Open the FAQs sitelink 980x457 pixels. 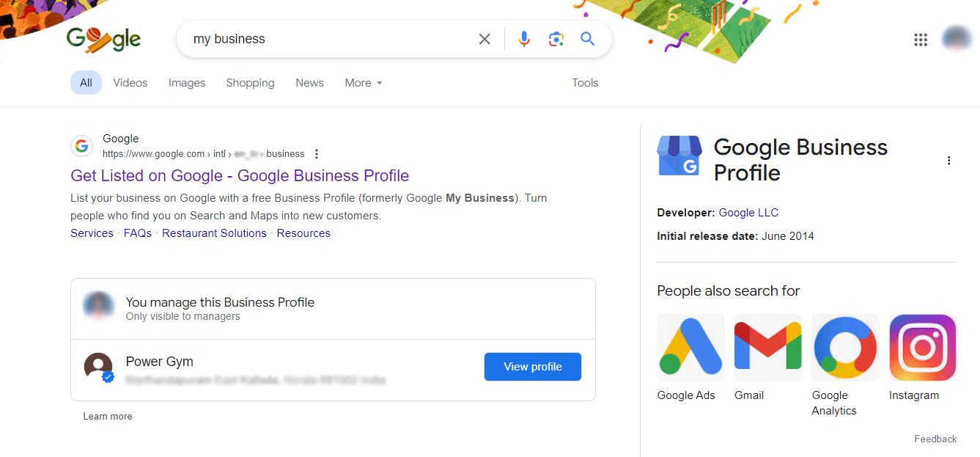[138, 233]
